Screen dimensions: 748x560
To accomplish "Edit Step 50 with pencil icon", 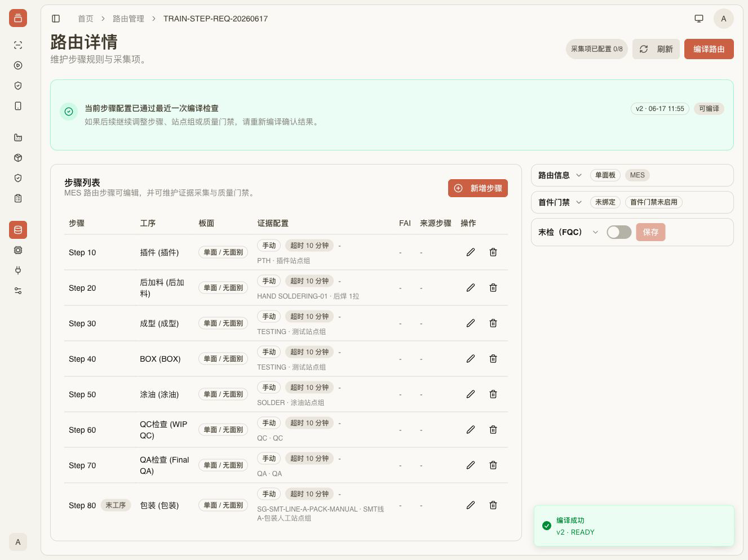I will (x=471, y=394).
